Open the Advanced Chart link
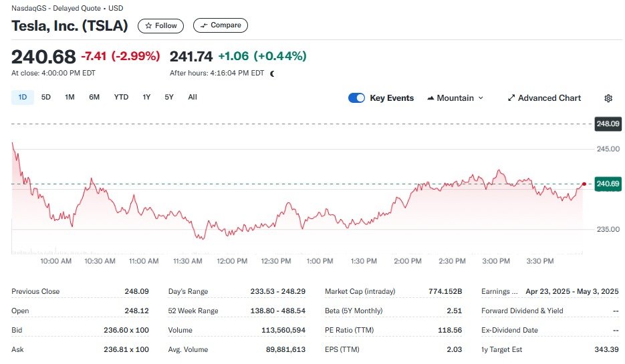 (544, 98)
